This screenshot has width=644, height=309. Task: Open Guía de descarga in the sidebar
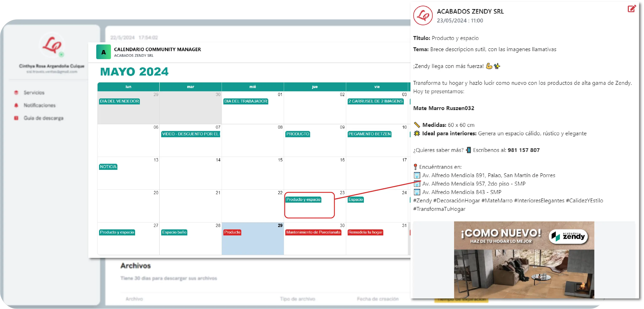tap(44, 118)
